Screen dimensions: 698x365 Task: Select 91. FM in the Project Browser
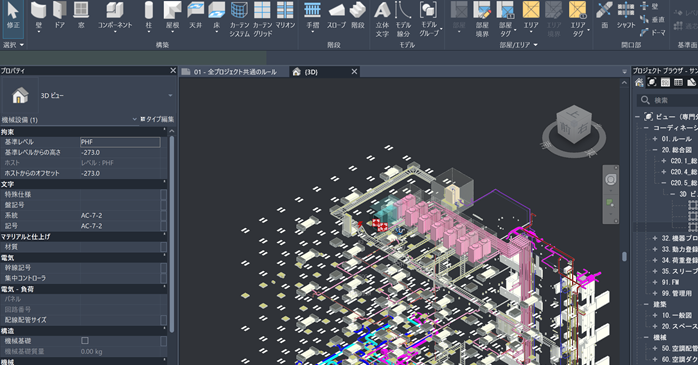pos(670,282)
